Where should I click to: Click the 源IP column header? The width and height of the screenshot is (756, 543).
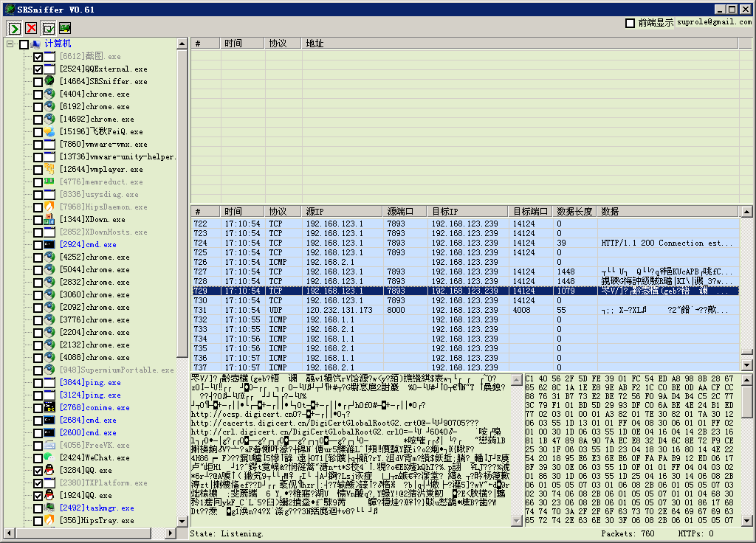(x=316, y=212)
